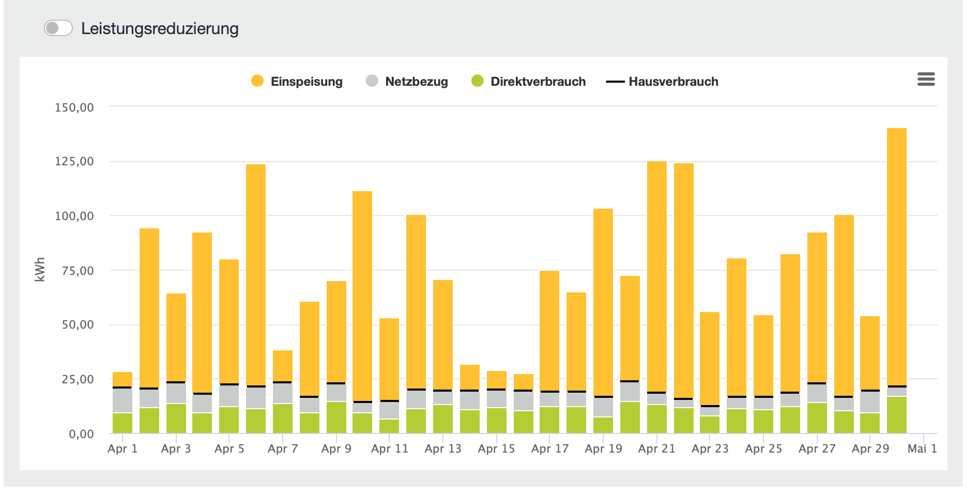Click the 'Apr 1' axis label
The width and height of the screenshot is (980, 496).
pos(122,448)
